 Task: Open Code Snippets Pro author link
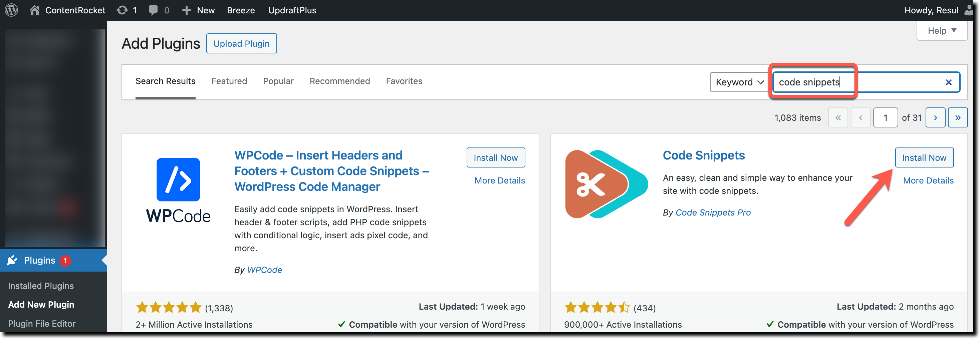[x=713, y=212]
